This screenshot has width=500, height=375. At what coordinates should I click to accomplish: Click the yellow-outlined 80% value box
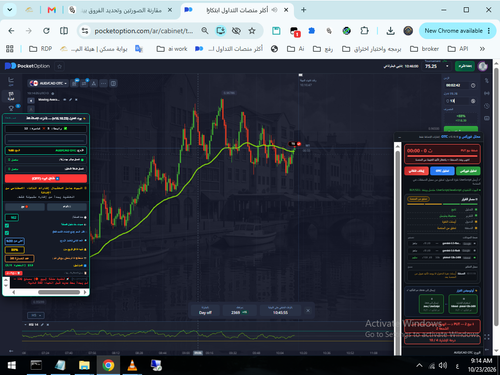tap(15, 249)
